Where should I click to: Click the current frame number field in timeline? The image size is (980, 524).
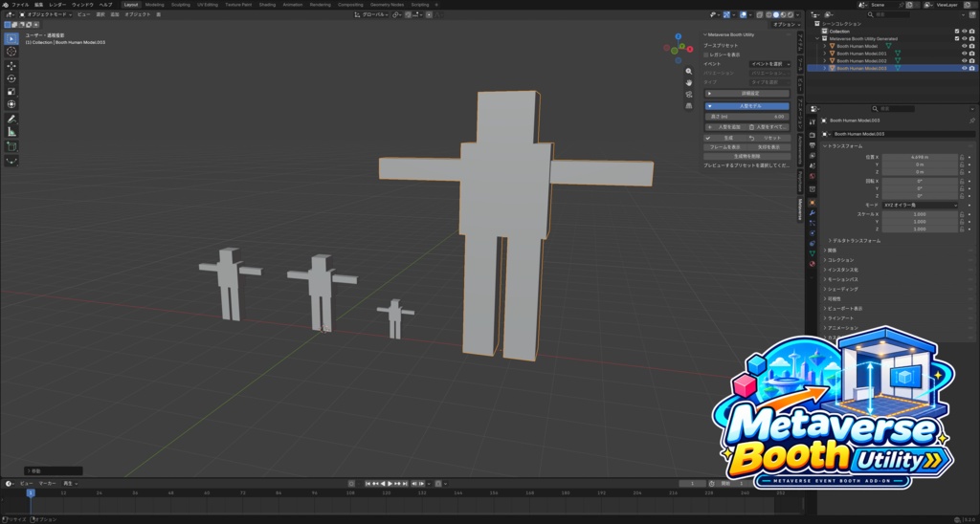[693, 484]
